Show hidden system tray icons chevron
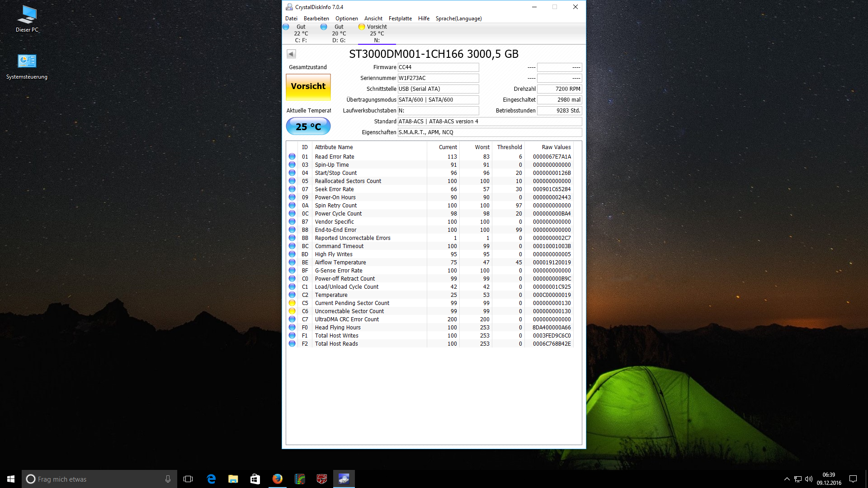The width and height of the screenshot is (868, 488). pyautogui.click(x=787, y=479)
